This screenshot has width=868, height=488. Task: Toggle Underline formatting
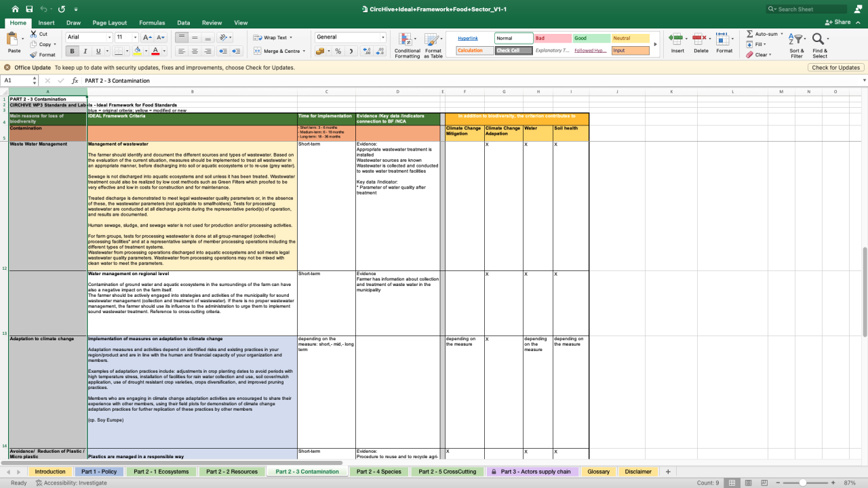[98, 51]
